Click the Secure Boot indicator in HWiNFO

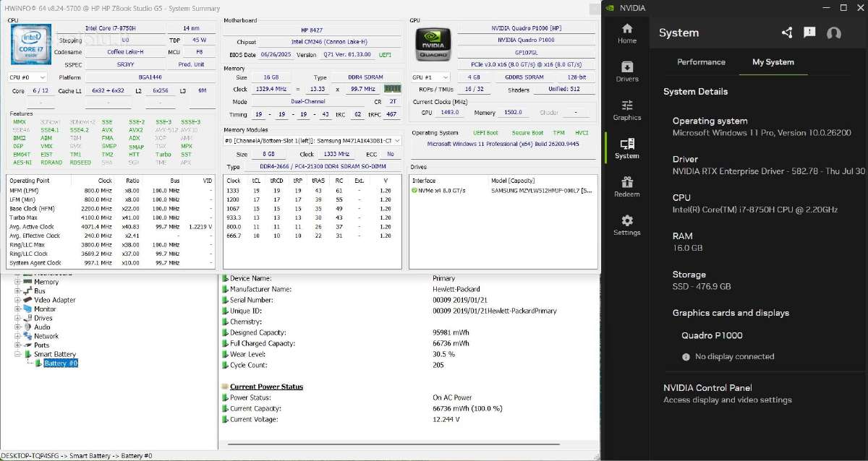pos(527,133)
